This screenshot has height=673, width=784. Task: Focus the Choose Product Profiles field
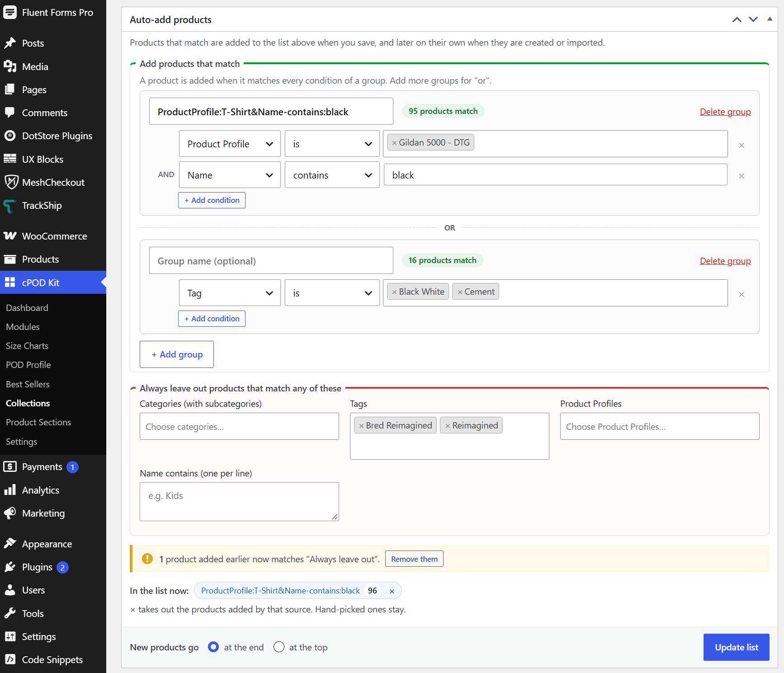tap(660, 426)
